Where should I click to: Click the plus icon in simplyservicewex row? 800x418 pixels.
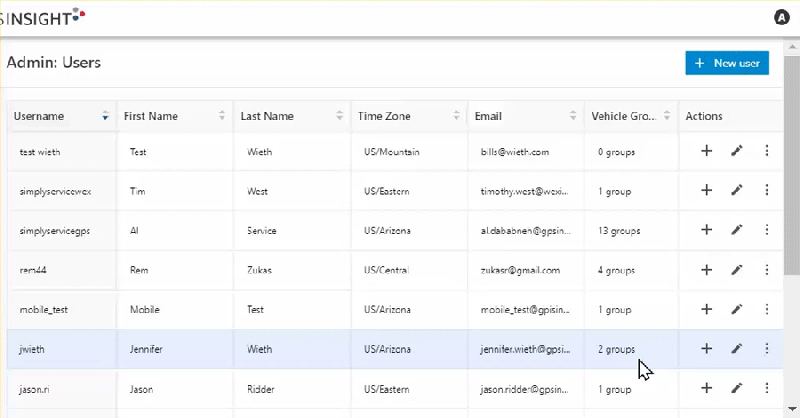point(707,190)
